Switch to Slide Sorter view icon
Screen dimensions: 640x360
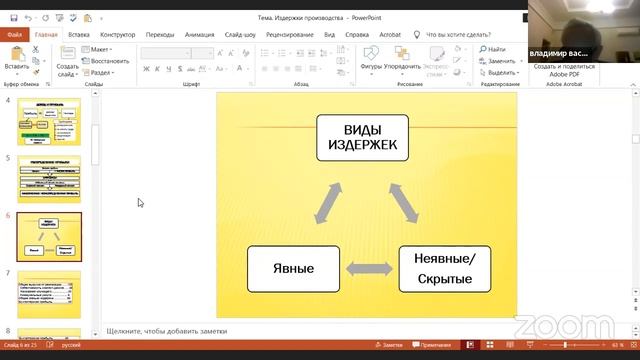pos(490,345)
